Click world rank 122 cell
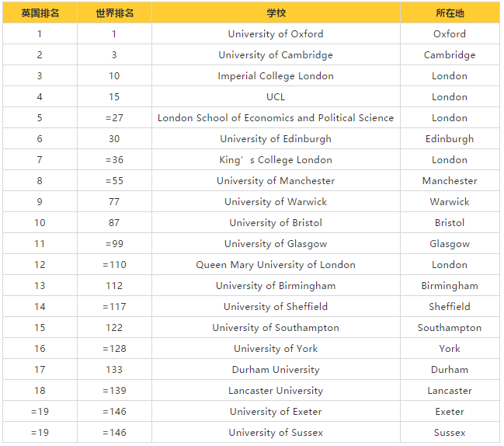The height and width of the screenshot is (446, 504). [x=114, y=328]
